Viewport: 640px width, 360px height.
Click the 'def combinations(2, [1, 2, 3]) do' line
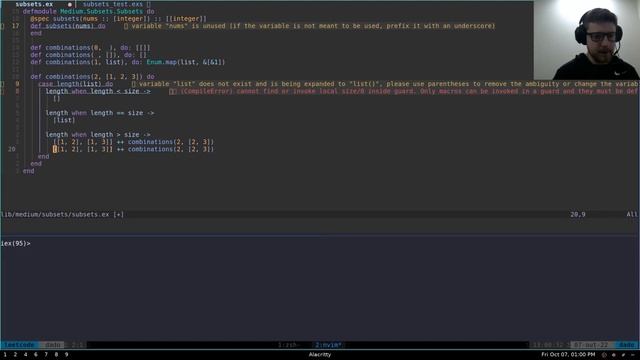click(x=92, y=77)
